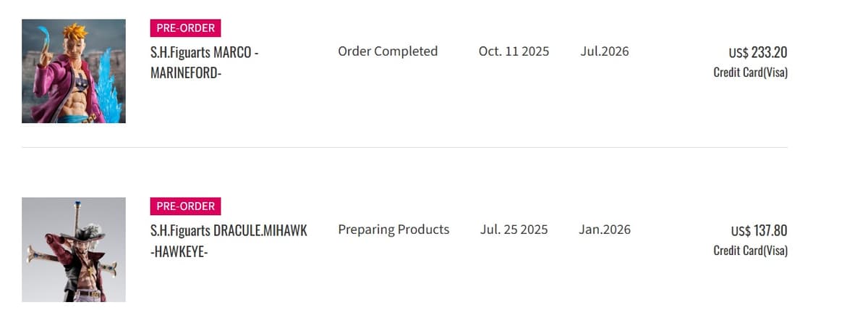
Task: Click the Jan.2026 release date
Action: [604, 230]
